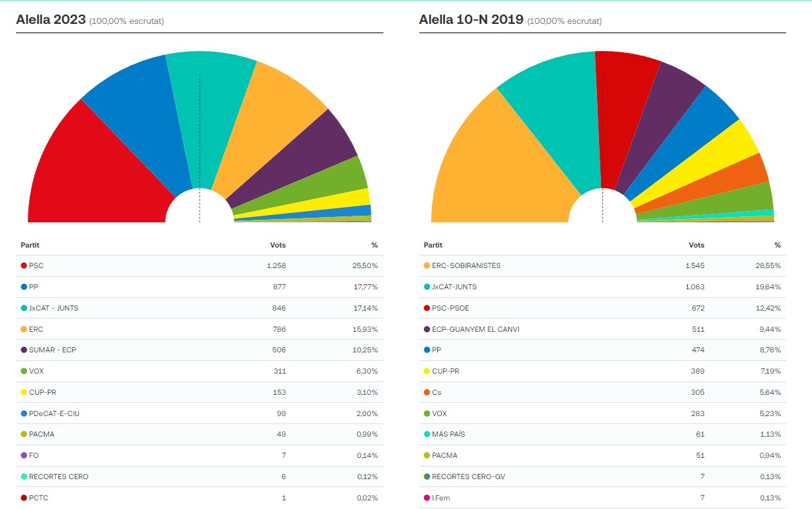Viewport: 812px width, 509px height.
Task: Click the orange Cs legend dot
Action: tap(427, 392)
